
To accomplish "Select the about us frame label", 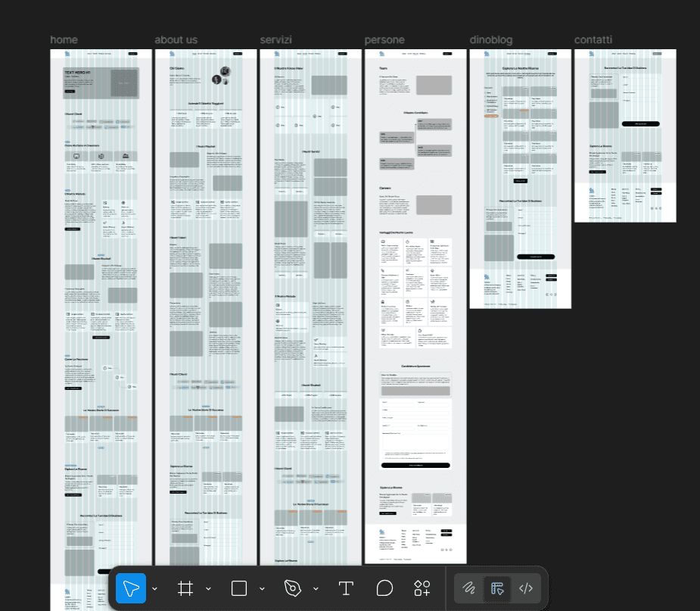I will pos(176,40).
